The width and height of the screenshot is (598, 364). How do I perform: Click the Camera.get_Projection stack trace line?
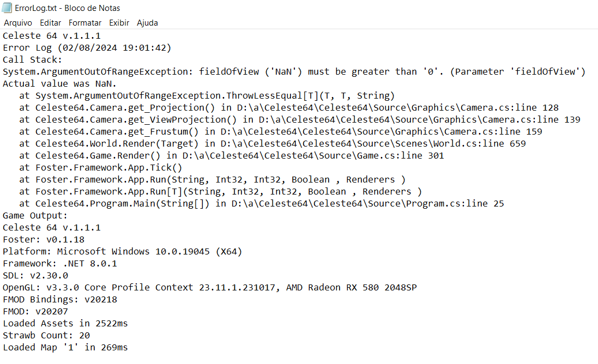(289, 108)
